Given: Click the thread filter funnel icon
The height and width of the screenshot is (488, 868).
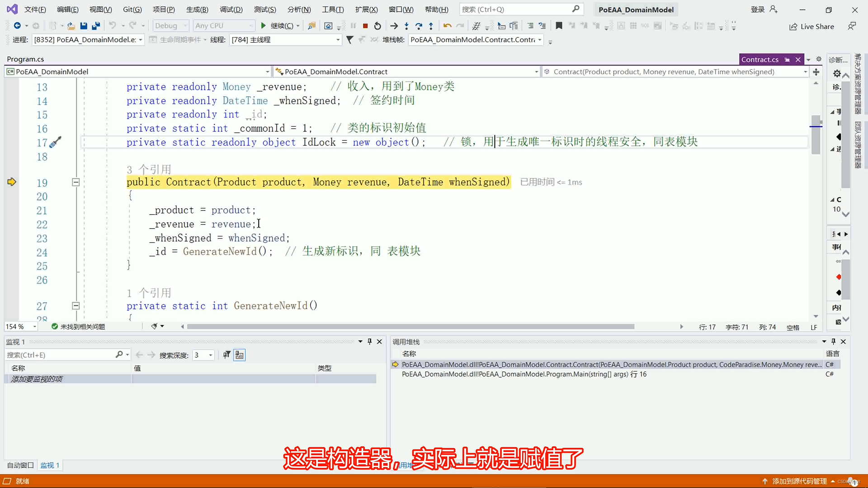Looking at the screenshot, I should pos(349,40).
